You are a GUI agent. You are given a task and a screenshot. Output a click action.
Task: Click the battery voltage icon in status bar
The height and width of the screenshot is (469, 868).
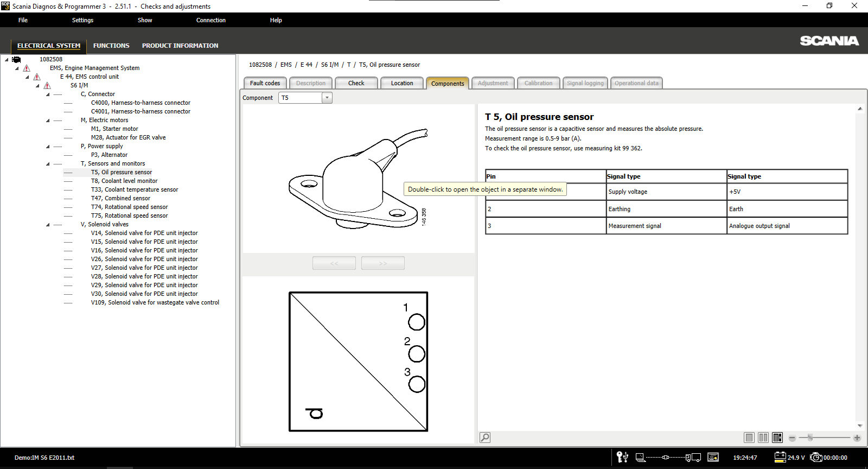(780, 457)
